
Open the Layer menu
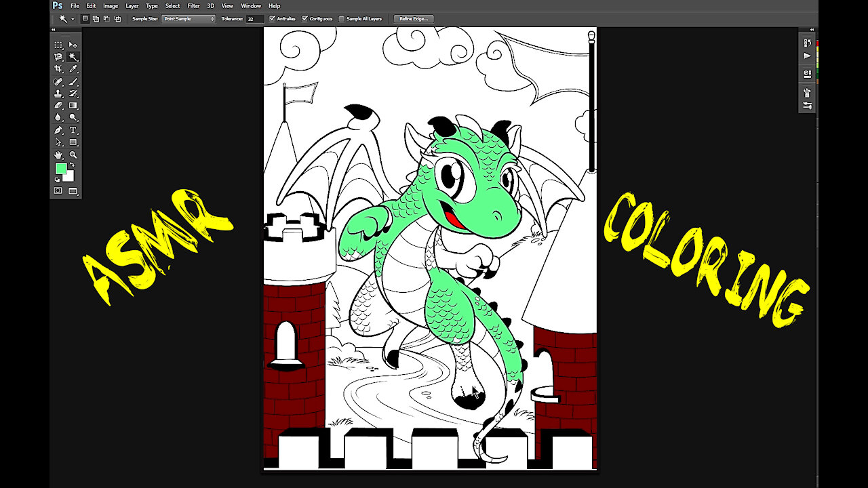132,5
